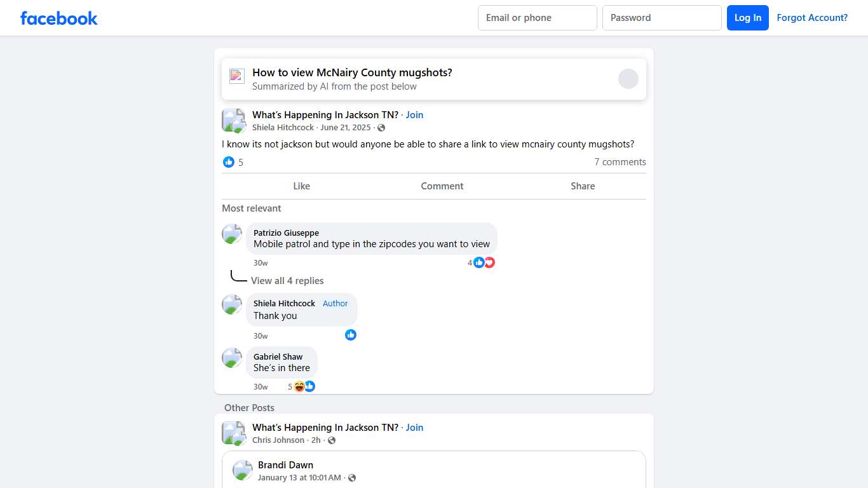Join the What's Happening In Jackson TN group
868x488 pixels.
(x=414, y=114)
